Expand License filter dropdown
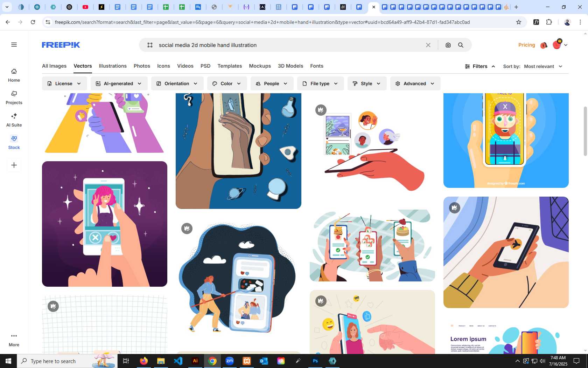Viewport: 588px width, 368px height. tap(64, 83)
